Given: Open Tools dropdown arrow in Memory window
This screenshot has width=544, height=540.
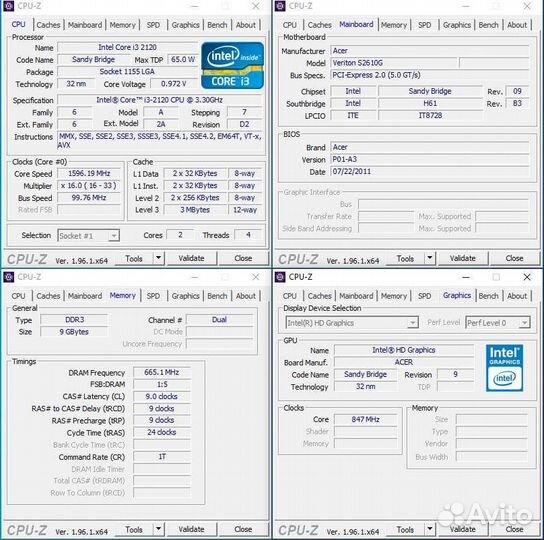Looking at the screenshot, I should pos(158,529).
